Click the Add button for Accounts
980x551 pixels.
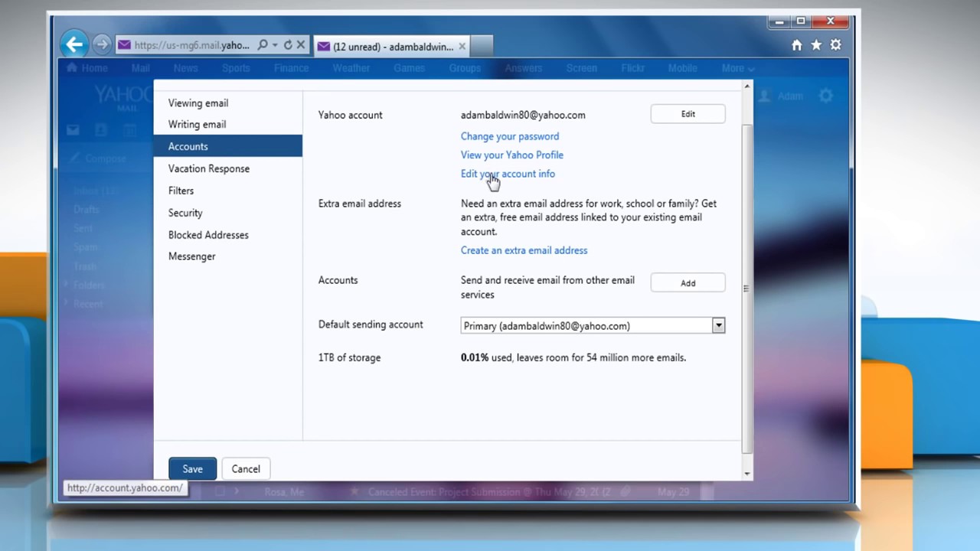pyautogui.click(x=688, y=283)
